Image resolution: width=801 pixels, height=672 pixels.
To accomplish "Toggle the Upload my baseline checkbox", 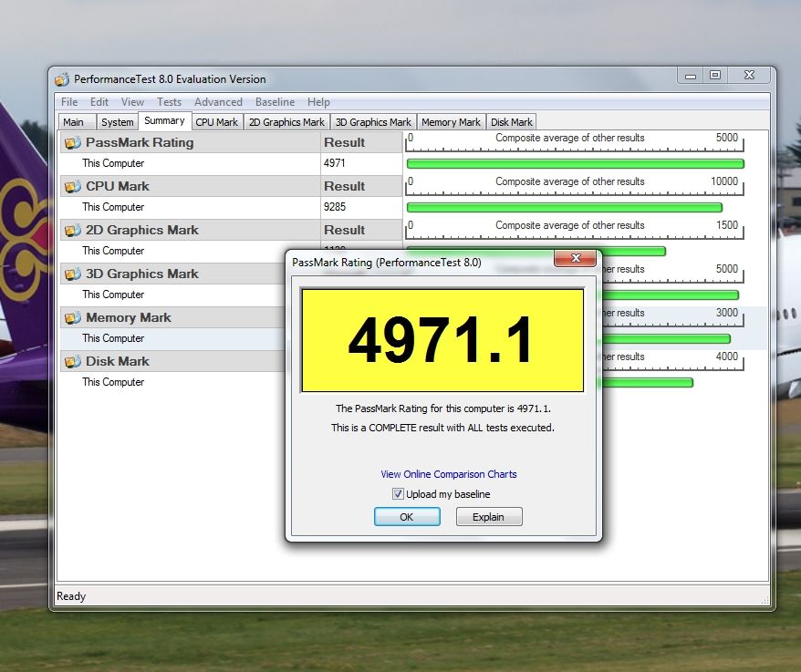I will 398,494.
